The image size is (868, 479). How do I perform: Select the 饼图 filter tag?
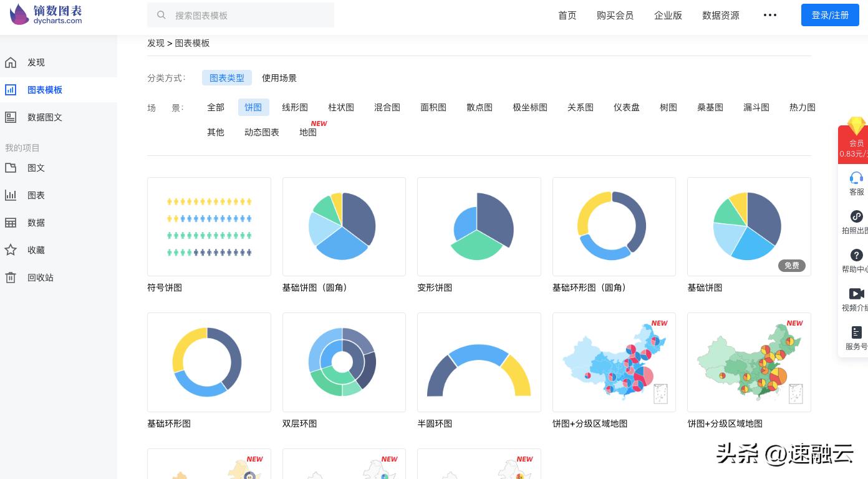[253, 107]
